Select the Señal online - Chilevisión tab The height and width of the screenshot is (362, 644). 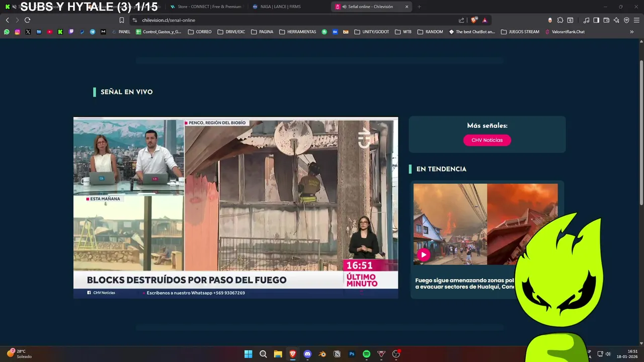coord(370,7)
